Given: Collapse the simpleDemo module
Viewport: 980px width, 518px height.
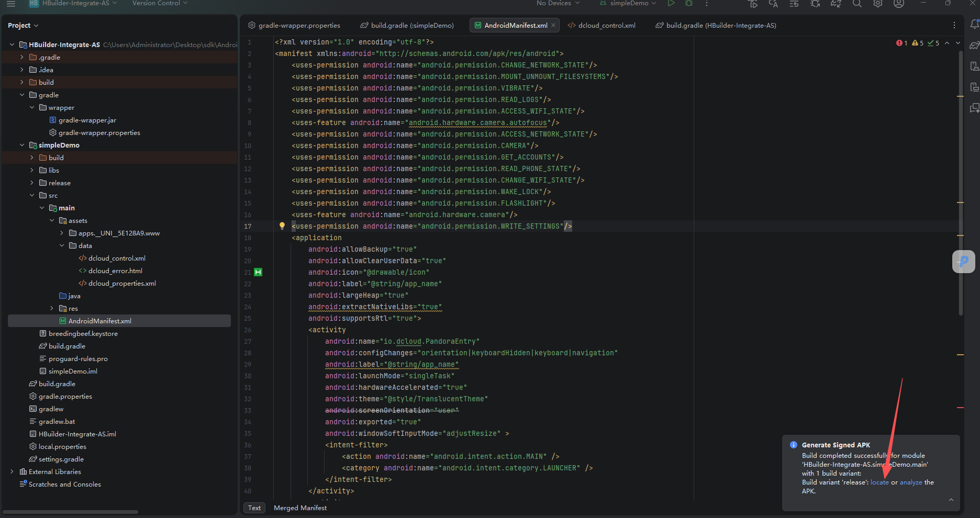Looking at the screenshot, I should (21, 145).
